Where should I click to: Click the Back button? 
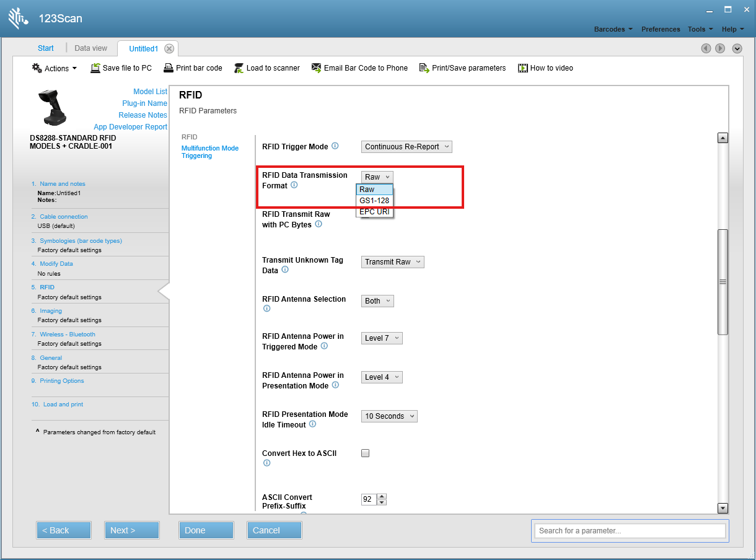pos(64,530)
